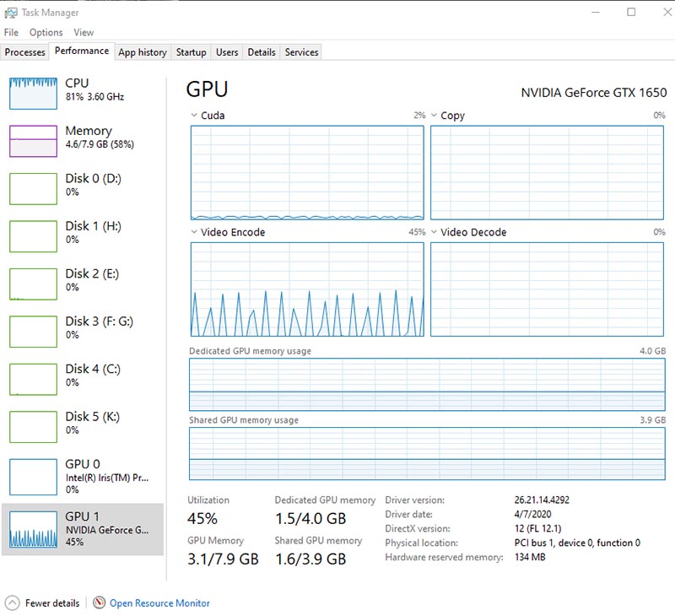Switch to the Processes tab

click(25, 52)
